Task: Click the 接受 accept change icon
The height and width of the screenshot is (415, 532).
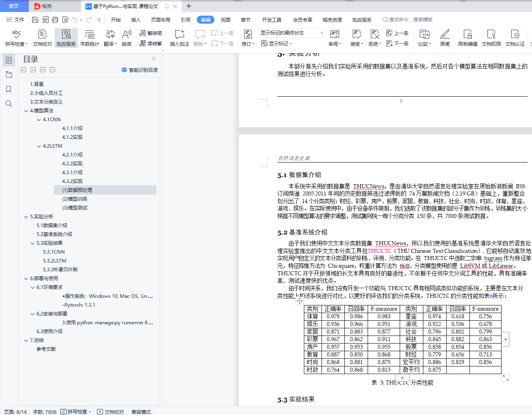Action: click(x=356, y=34)
